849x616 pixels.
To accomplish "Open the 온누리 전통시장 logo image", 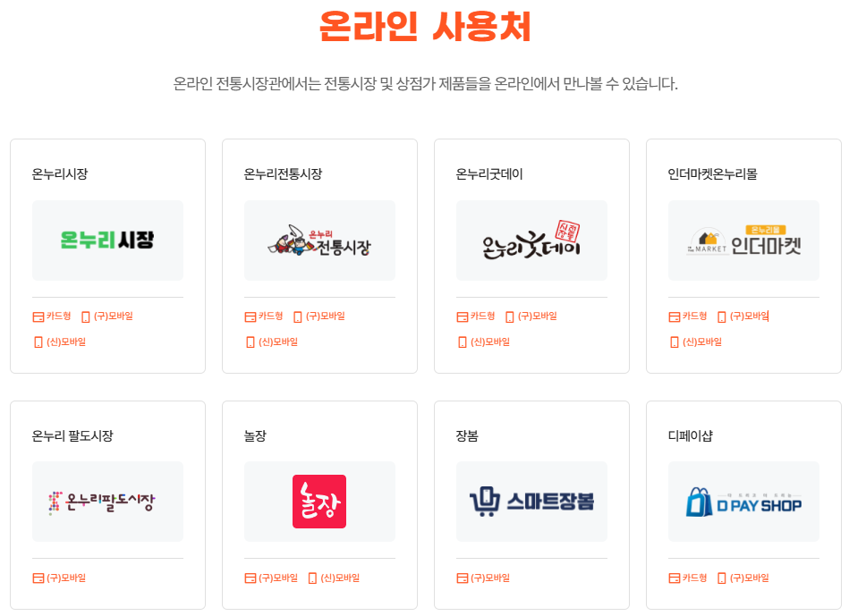I will click(x=320, y=240).
